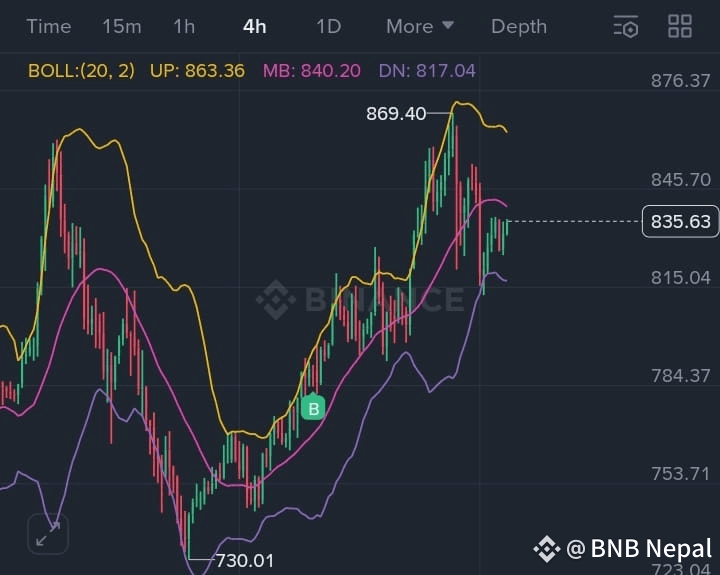Click the 815.04 axis price
720x575 pixels.
(x=681, y=277)
